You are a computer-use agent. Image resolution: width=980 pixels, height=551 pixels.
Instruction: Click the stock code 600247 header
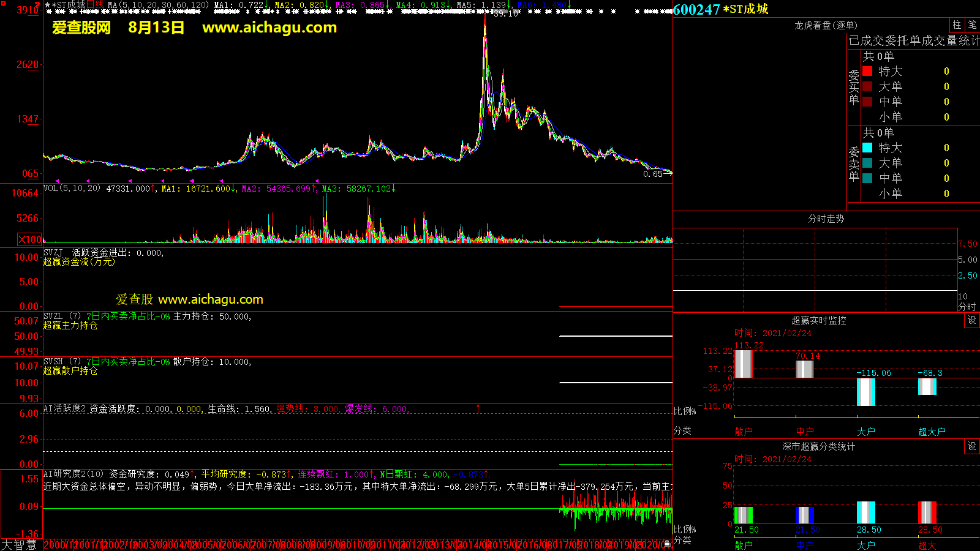(x=696, y=9)
